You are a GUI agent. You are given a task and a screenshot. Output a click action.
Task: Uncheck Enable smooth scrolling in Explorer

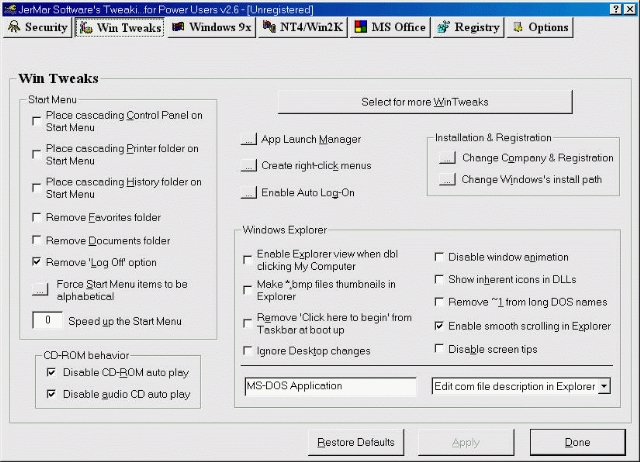click(x=439, y=326)
